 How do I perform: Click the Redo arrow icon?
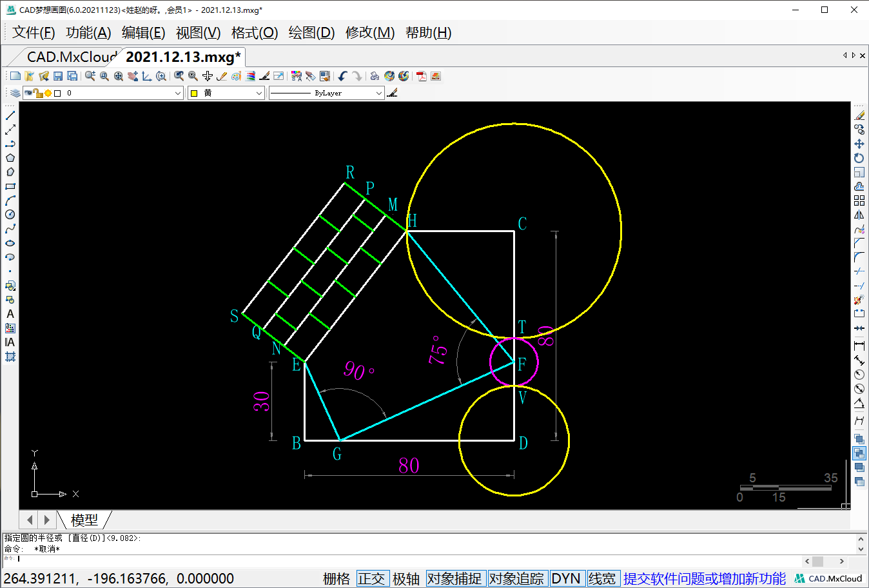[x=356, y=76]
